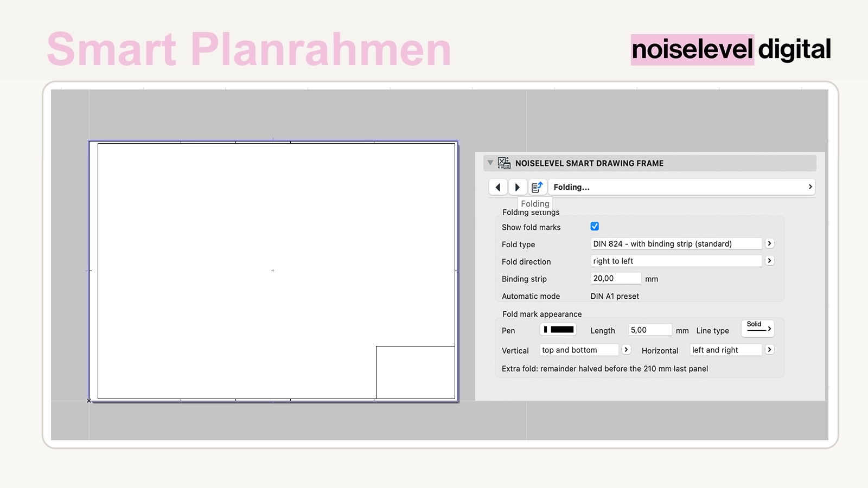Go to next settings page arrow
Viewport: 868px width, 488px height.
(x=517, y=187)
